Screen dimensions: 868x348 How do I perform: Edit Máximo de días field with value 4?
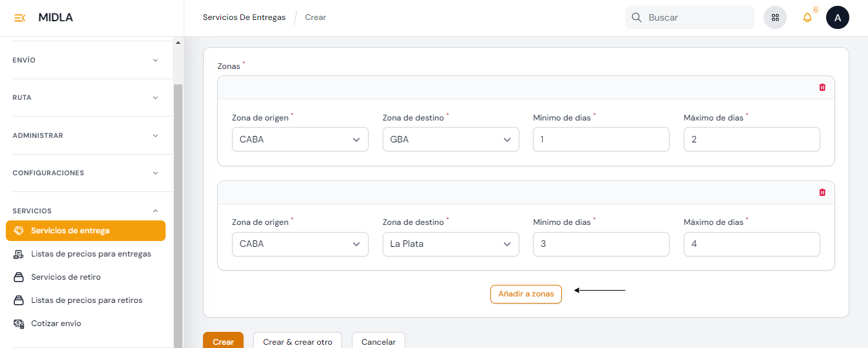point(752,244)
